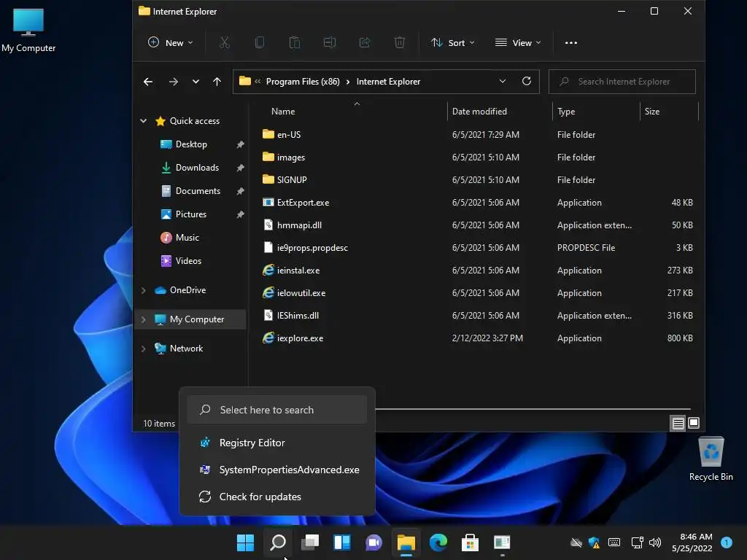Click the notification badge in tray
Screen dimensions: 747x560
tap(727, 542)
